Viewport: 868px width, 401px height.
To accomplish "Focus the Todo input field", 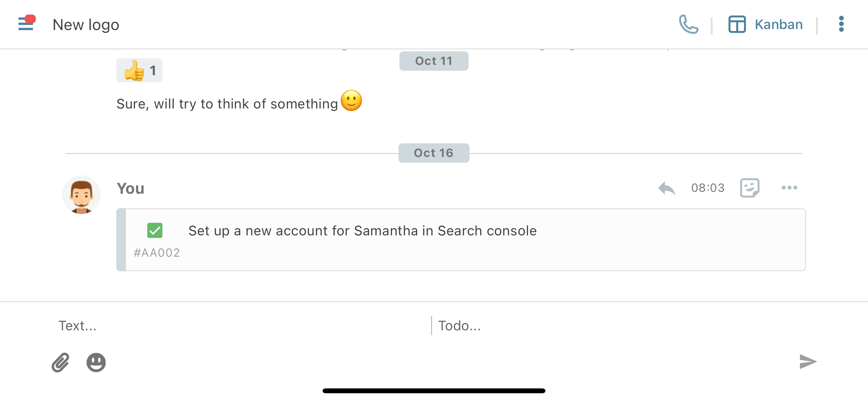I will pos(606,325).
